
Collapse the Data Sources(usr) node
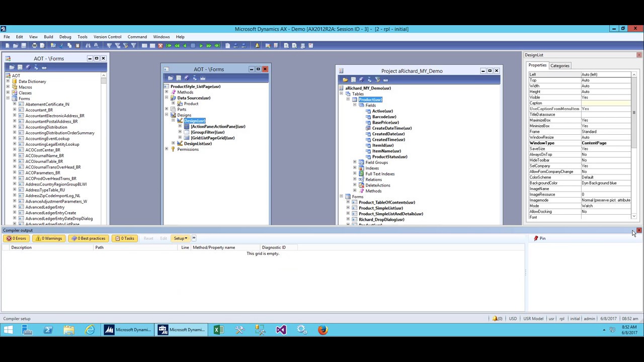167,98
